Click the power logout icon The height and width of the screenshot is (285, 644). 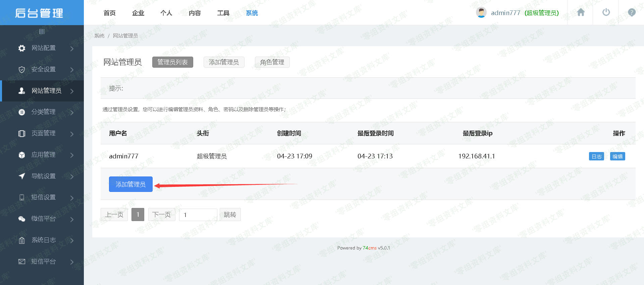tap(606, 12)
